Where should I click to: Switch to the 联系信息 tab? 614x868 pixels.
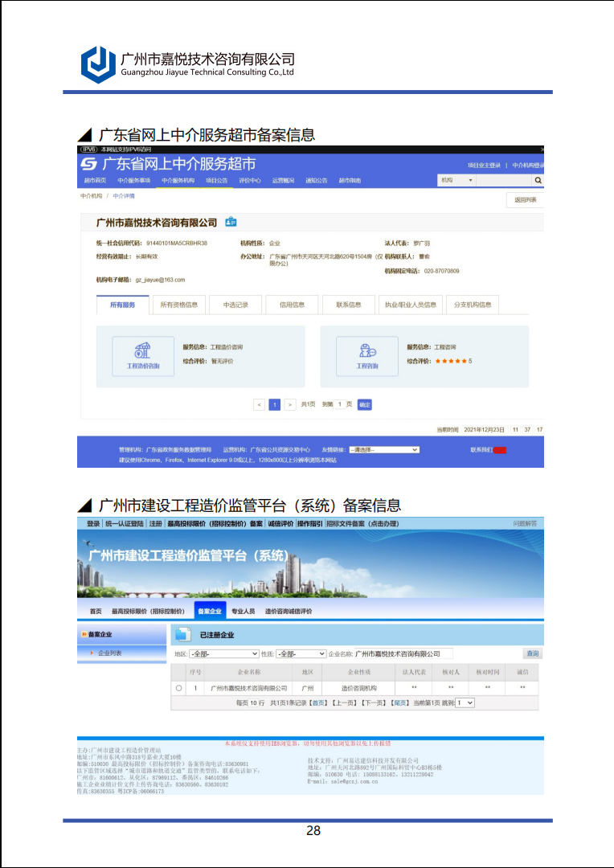click(349, 305)
